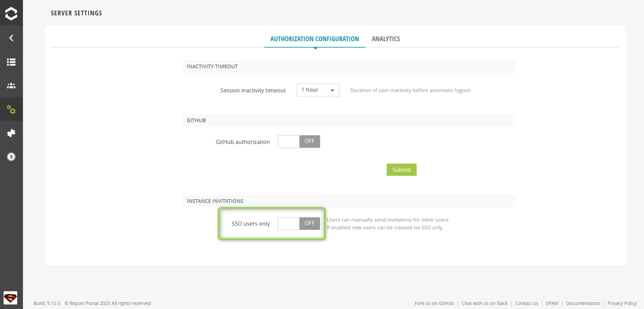Viewport: 644px width, 309px height.
Task: Click the Build: 5.12.5 version text
Action: tap(47, 303)
